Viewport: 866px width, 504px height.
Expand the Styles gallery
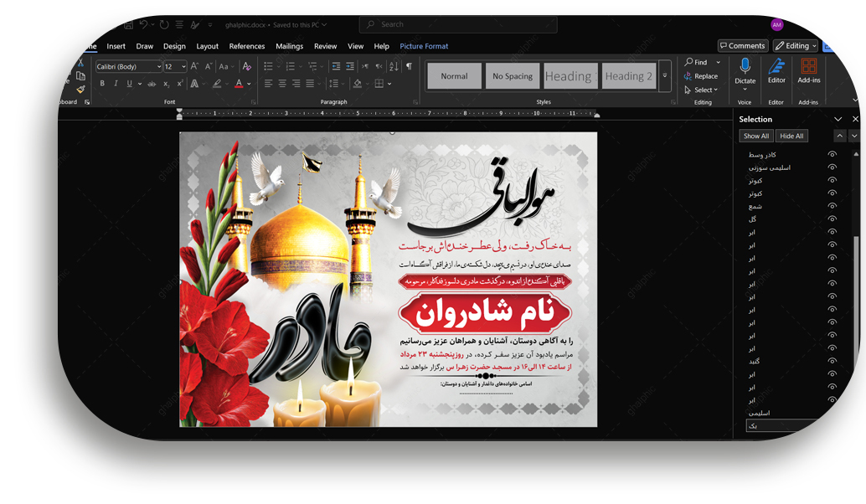665,76
